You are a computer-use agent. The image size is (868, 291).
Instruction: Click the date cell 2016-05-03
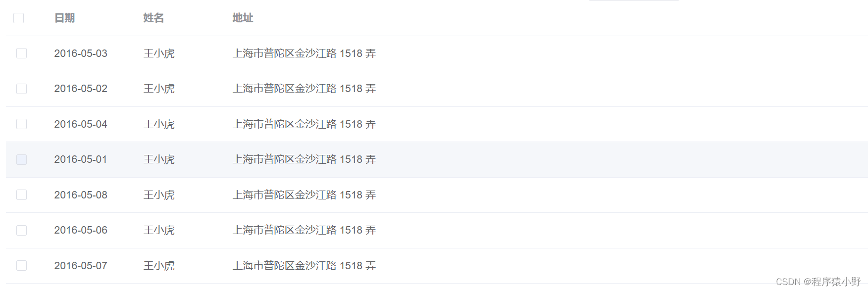81,53
